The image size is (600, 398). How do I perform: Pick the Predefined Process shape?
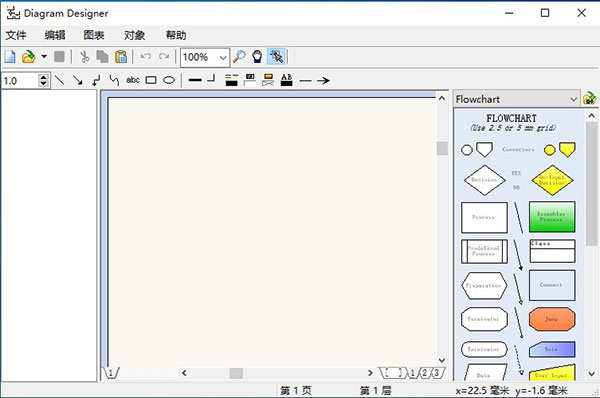[x=484, y=251]
